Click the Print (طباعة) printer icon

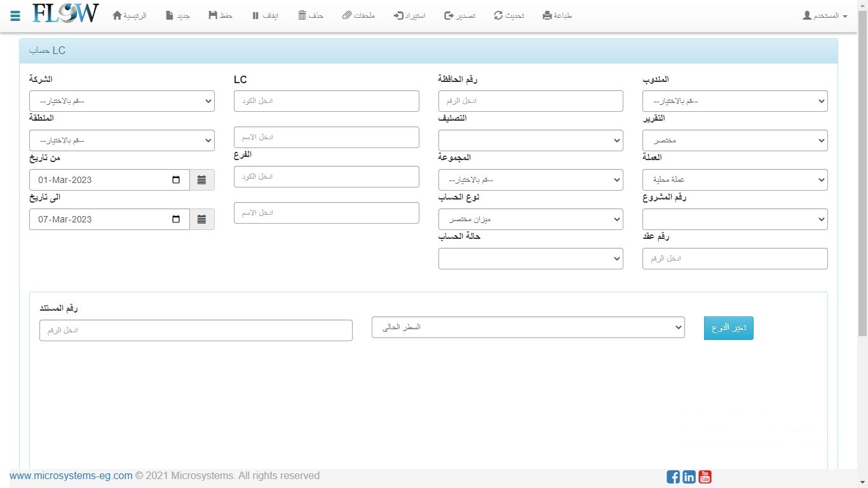coord(548,15)
